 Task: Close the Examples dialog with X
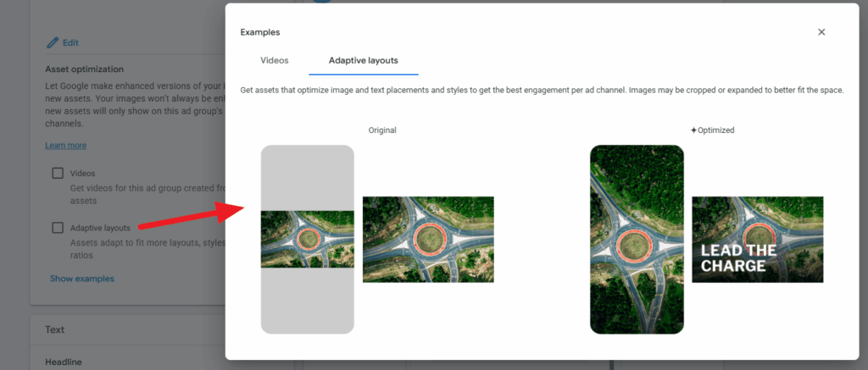coord(821,32)
